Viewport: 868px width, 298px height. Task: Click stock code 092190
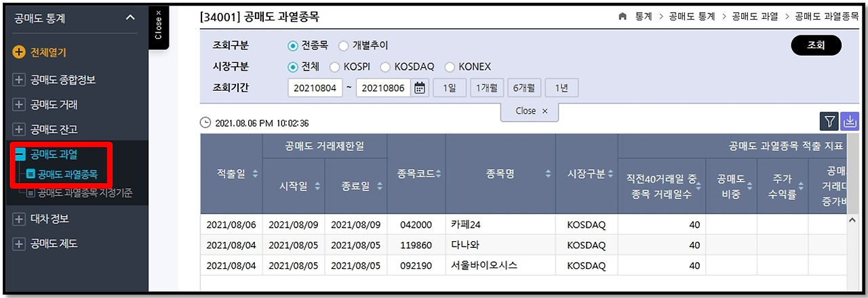[x=416, y=266]
